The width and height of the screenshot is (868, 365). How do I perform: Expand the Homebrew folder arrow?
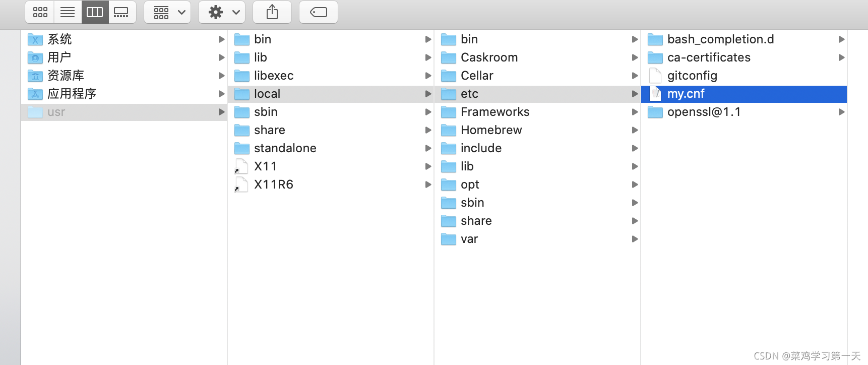tap(635, 130)
